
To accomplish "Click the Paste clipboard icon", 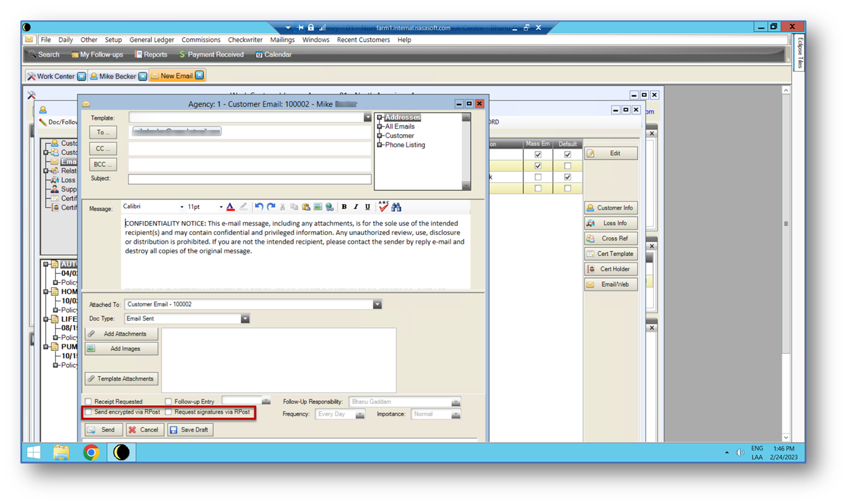I will pos(306,207).
